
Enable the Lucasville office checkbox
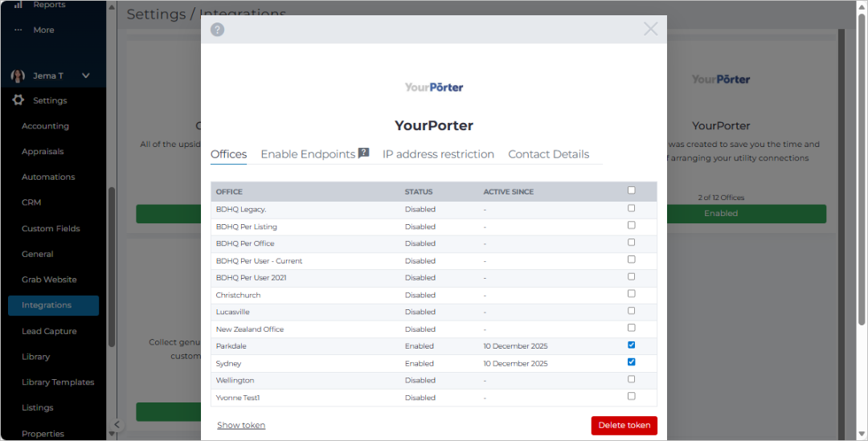pyautogui.click(x=632, y=311)
